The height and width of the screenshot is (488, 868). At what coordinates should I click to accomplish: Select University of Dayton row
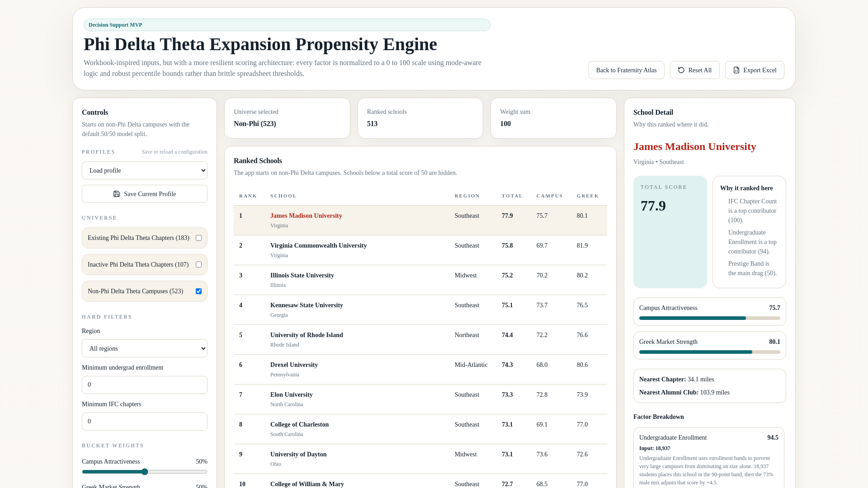[420, 459]
